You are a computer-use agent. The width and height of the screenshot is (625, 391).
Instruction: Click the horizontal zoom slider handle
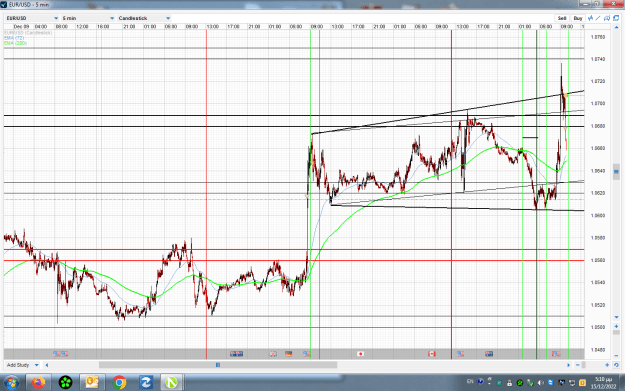pyautogui.click(x=584, y=365)
